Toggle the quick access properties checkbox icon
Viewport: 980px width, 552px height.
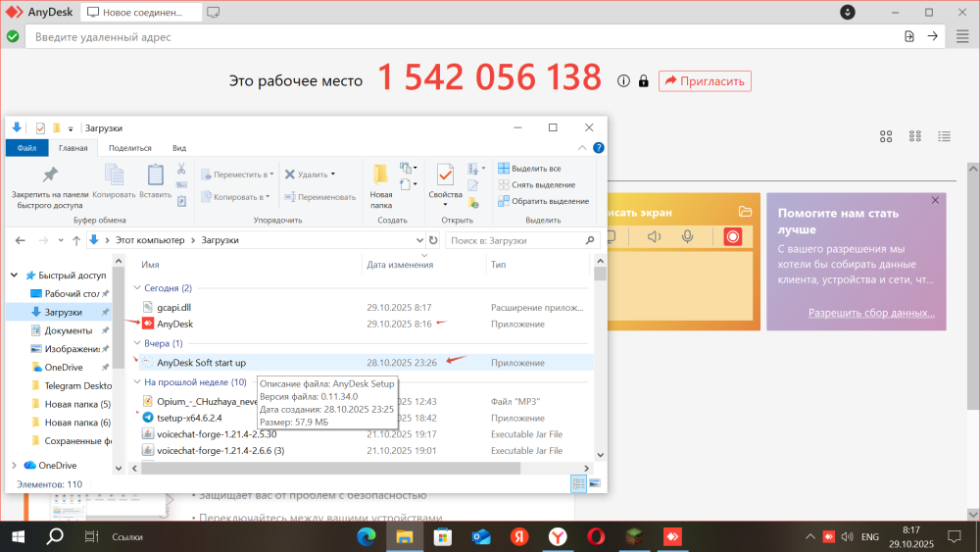tap(40, 128)
